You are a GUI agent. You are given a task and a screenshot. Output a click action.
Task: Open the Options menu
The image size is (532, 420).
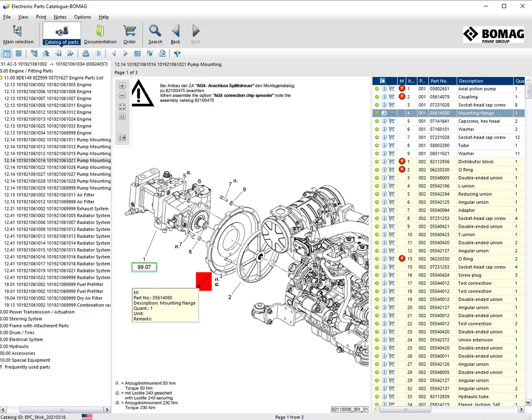point(83,17)
